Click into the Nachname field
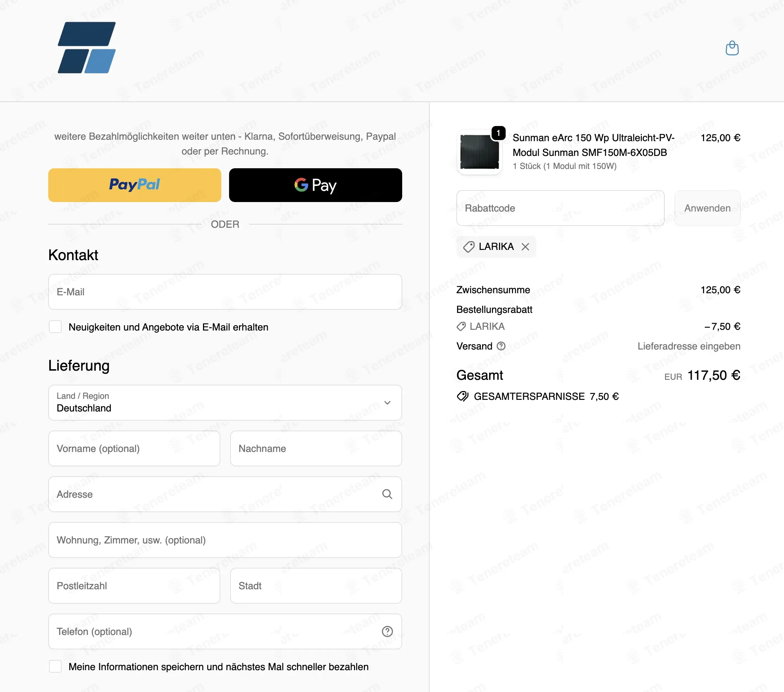The height and width of the screenshot is (692, 784). tap(316, 448)
